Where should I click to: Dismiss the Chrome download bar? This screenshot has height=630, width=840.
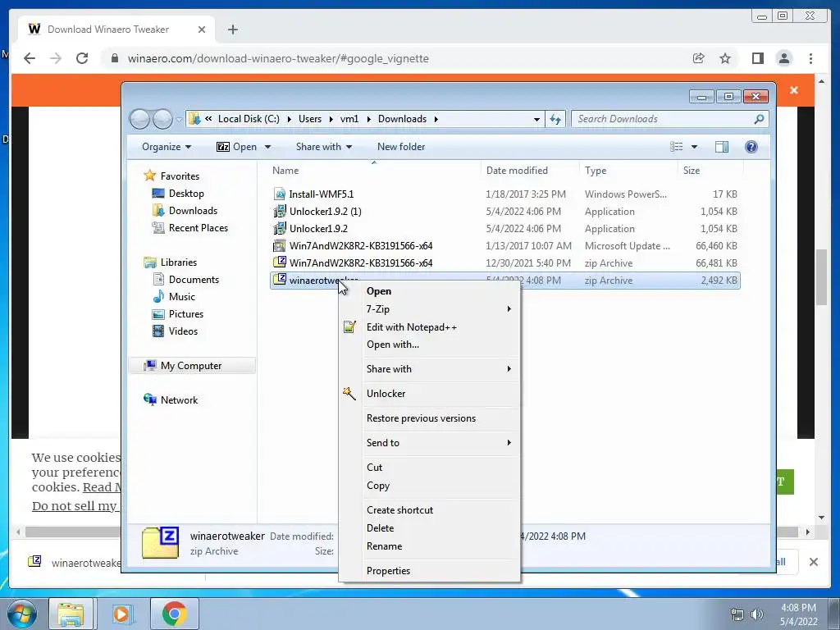coord(813,562)
